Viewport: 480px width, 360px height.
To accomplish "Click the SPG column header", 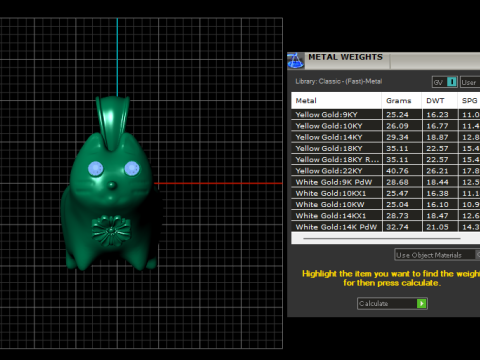I will tap(469, 101).
